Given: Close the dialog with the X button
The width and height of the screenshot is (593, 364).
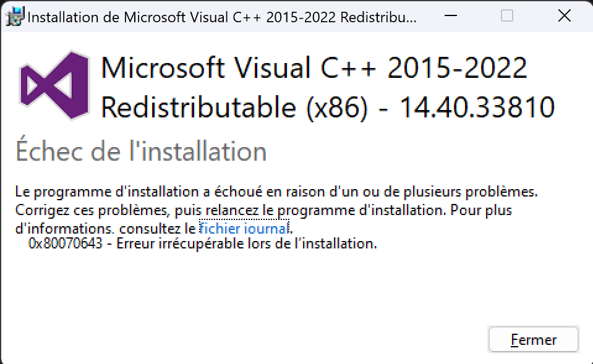Looking at the screenshot, I should point(565,16).
